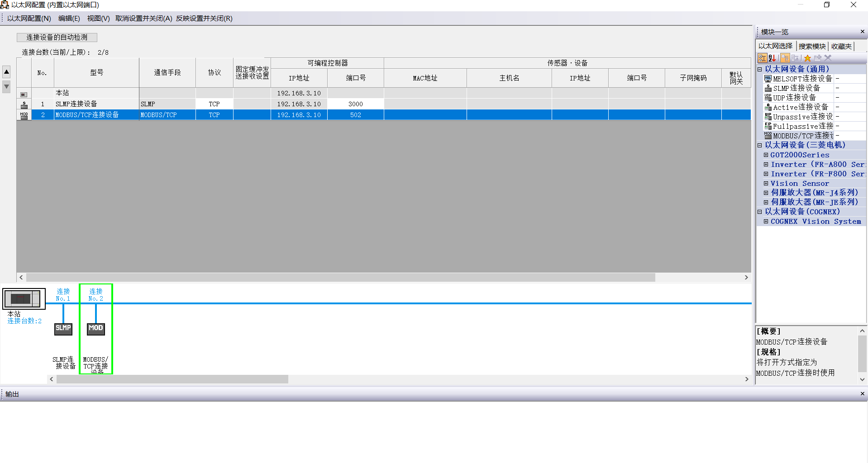The image size is (868, 463).
Task: Click the yellow star favorites icon
Action: (x=807, y=58)
